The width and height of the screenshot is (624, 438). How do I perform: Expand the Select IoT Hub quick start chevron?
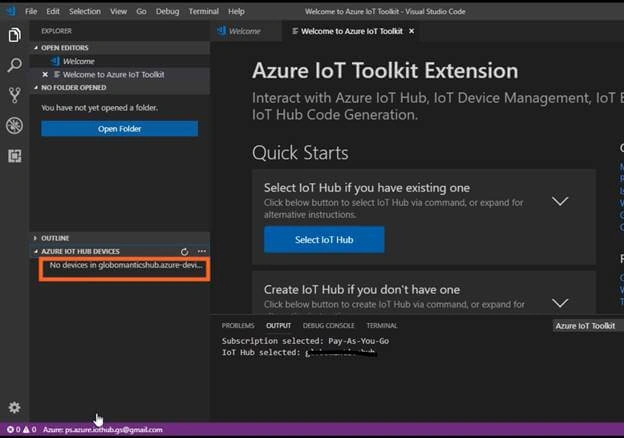[560, 201]
